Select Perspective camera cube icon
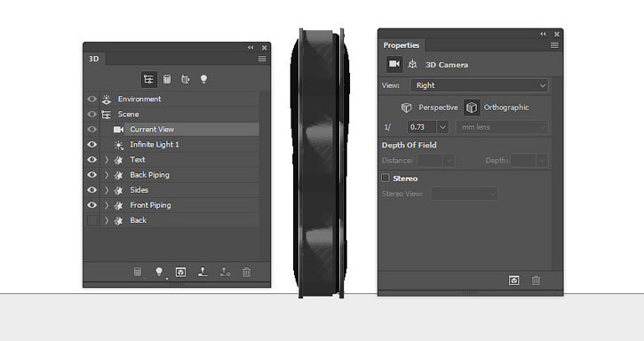 coord(406,107)
